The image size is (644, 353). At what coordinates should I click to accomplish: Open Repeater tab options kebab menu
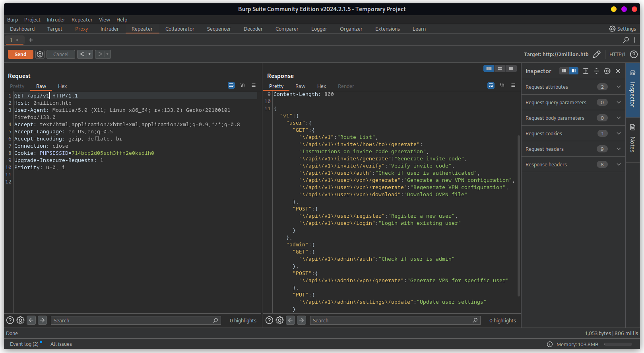point(634,40)
